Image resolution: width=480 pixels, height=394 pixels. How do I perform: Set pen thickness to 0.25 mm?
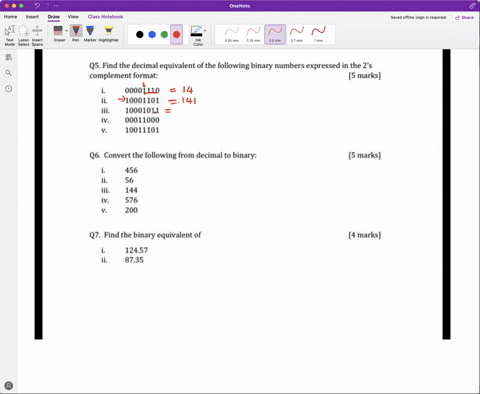(232, 34)
